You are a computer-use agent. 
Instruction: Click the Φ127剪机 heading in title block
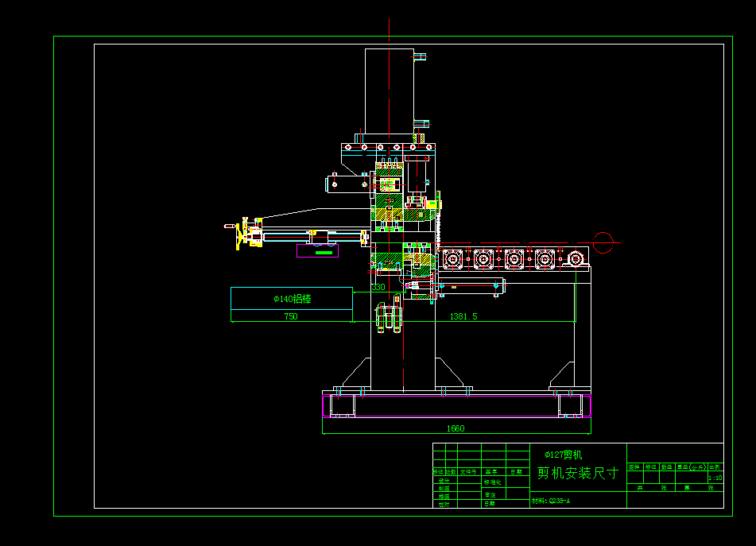point(564,453)
